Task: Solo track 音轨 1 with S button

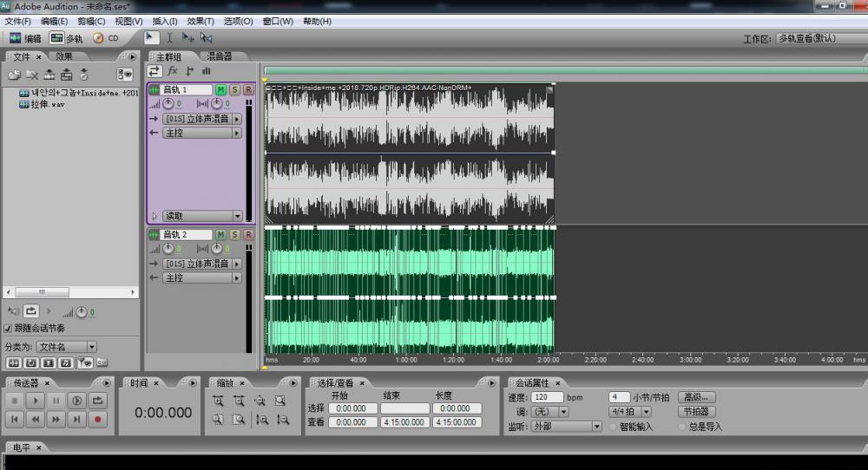Action: point(234,89)
